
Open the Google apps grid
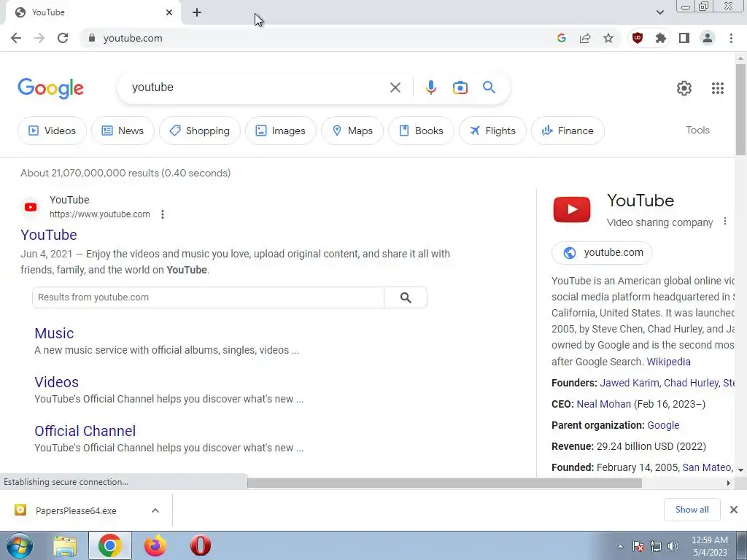pos(718,88)
